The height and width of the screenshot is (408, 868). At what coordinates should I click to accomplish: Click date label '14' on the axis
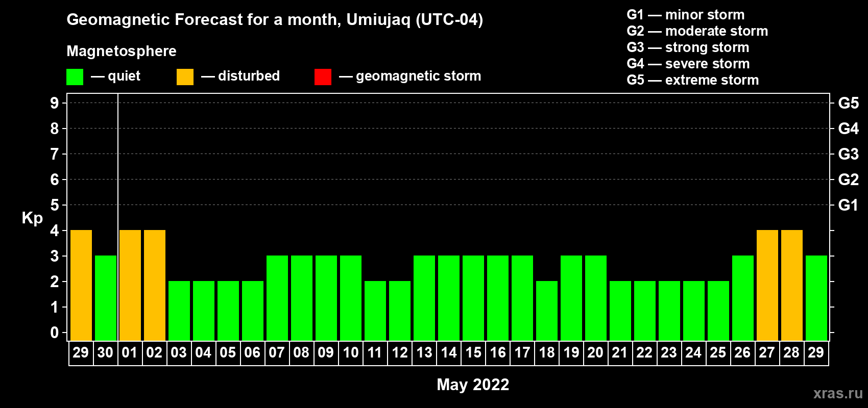[x=448, y=353]
